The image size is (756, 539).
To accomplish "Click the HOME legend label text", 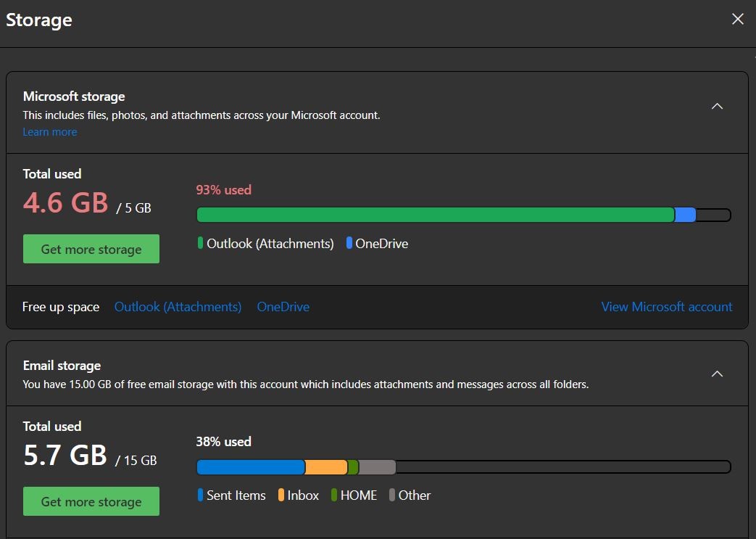I will 358,495.
